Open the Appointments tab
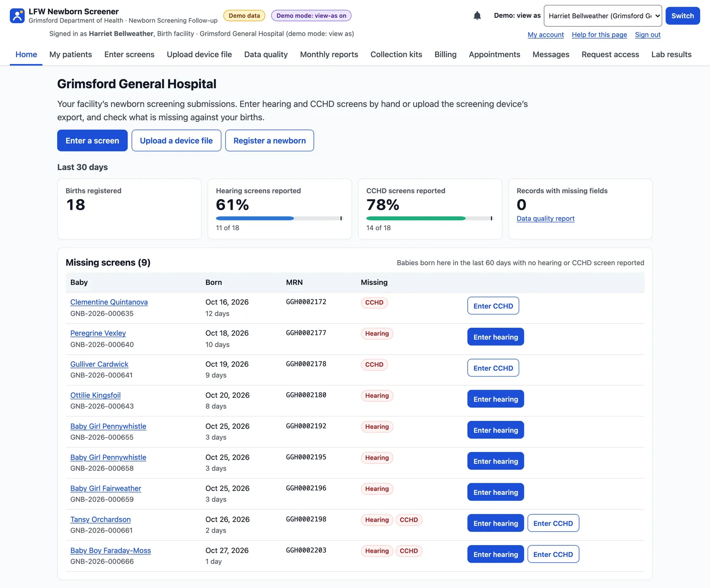 pyautogui.click(x=494, y=55)
